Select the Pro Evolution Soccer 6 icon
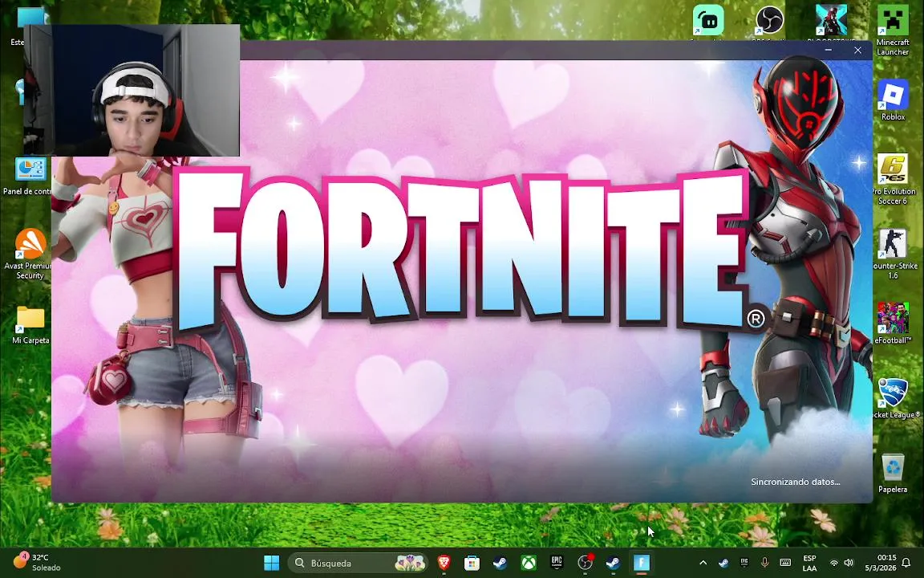Viewport: 924px width, 578px height. coord(893,179)
